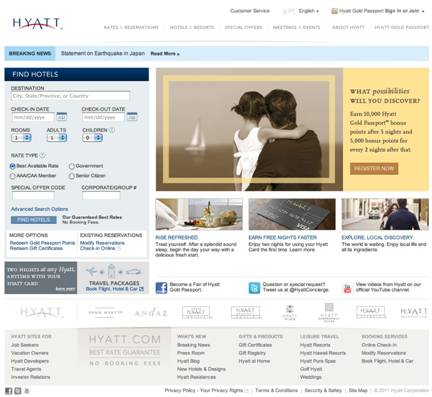Viewport: 432px width, 397px height.
Task: Open the Hotels & Resorts menu
Action: coord(192,27)
